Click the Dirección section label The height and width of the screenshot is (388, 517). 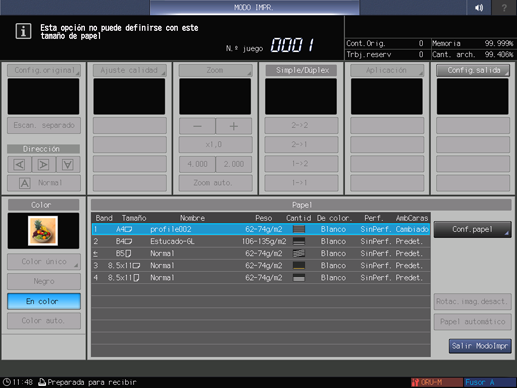[x=44, y=149]
